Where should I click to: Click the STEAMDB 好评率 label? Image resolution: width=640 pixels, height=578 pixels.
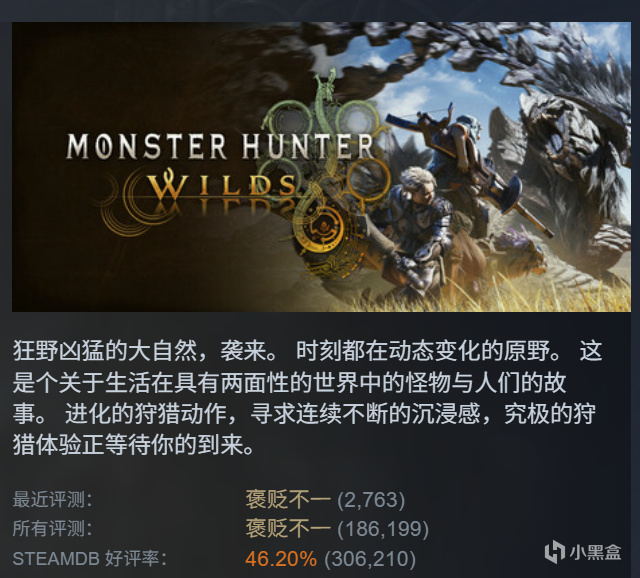pyautogui.click(x=90, y=558)
